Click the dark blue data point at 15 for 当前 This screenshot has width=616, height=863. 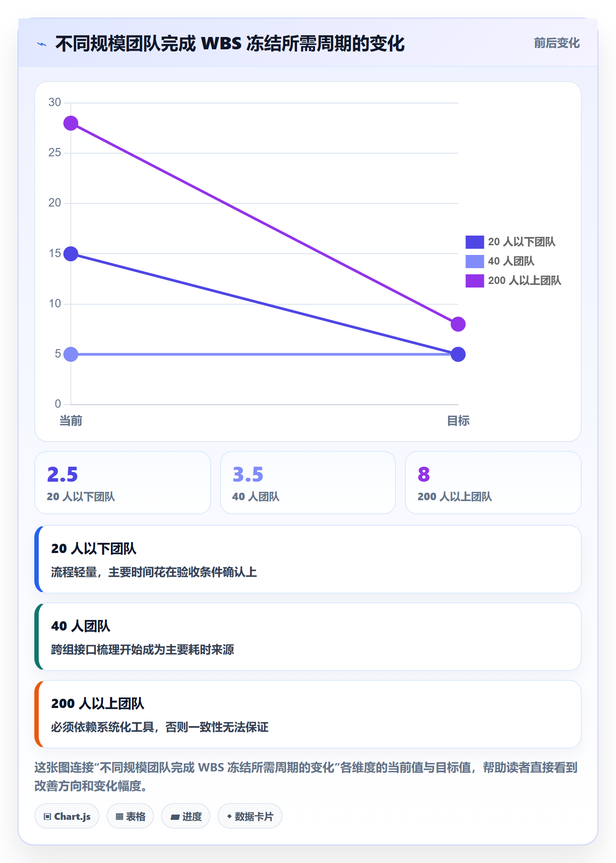71,254
